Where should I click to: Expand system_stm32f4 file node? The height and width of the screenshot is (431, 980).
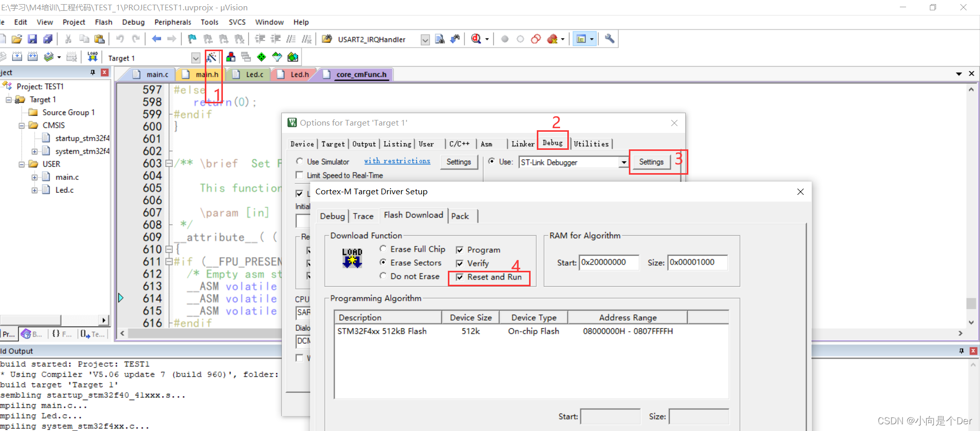[x=35, y=151]
